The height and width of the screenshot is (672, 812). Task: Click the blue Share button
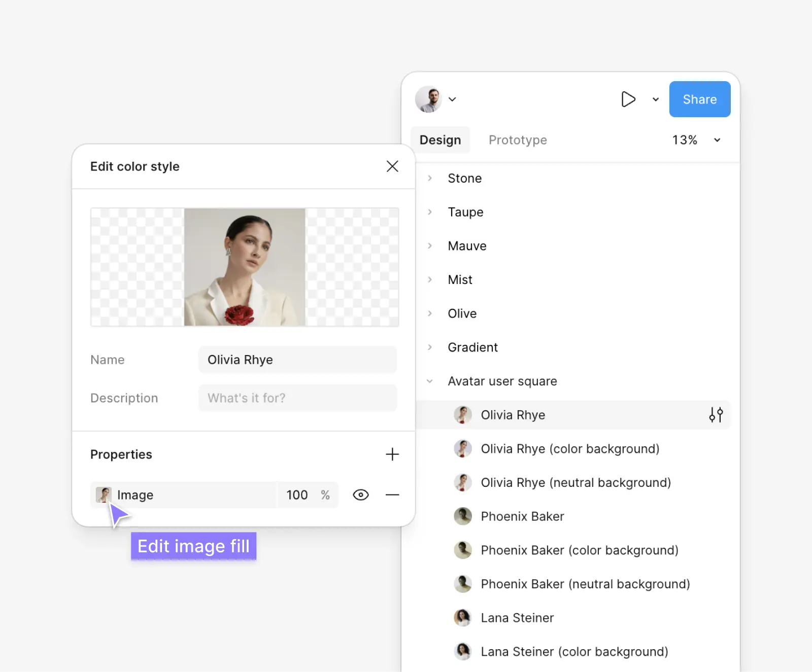tap(700, 99)
